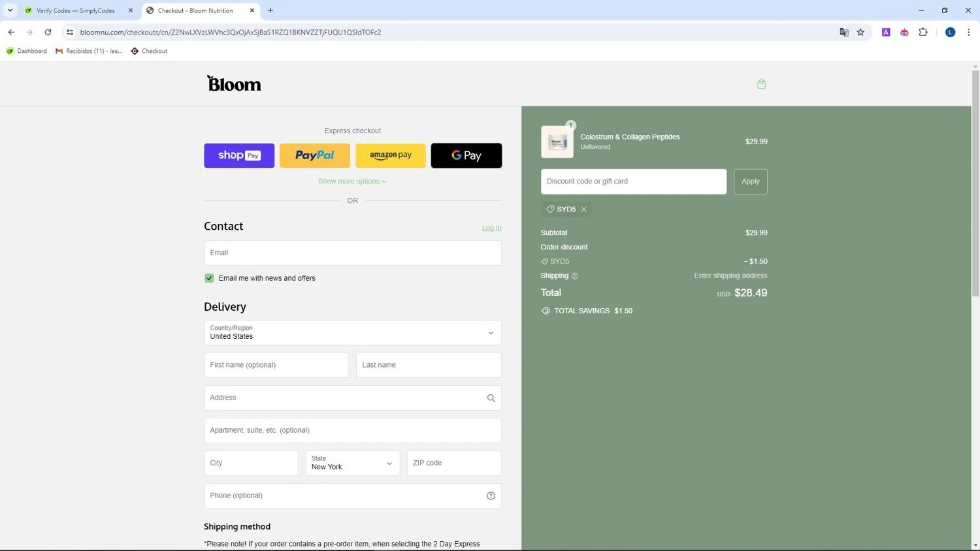This screenshot has width=980, height=551.
Task: Open the Country/Region dropdown
Action: click(x=353, y=333)
